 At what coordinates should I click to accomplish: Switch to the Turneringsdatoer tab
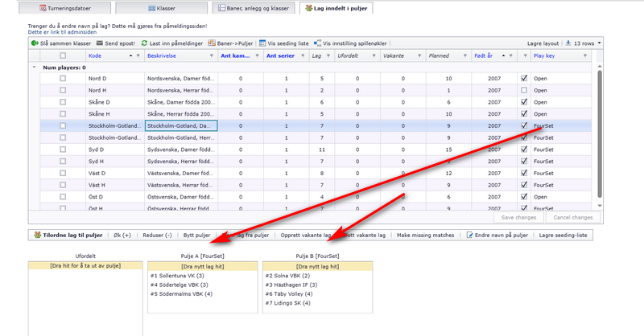tap(65, 8)
